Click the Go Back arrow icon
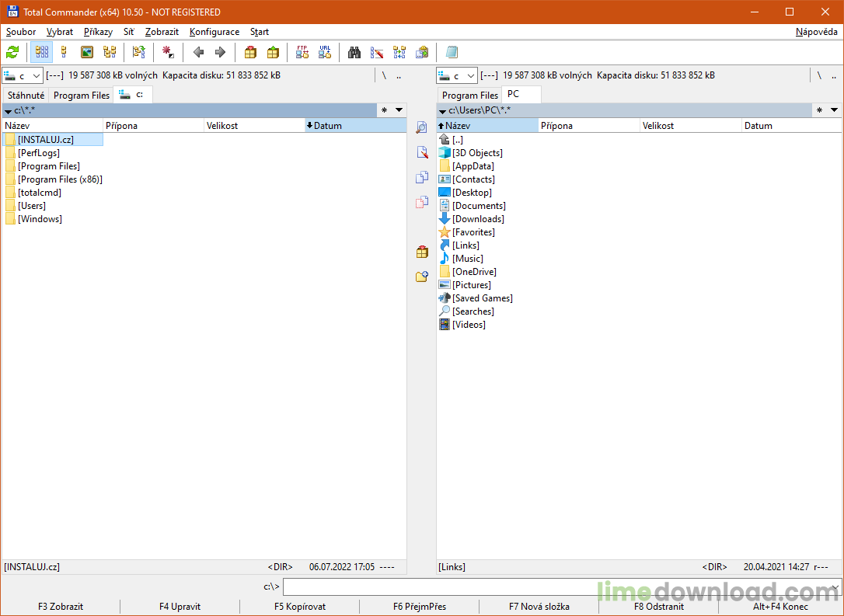 coord(198,53)
